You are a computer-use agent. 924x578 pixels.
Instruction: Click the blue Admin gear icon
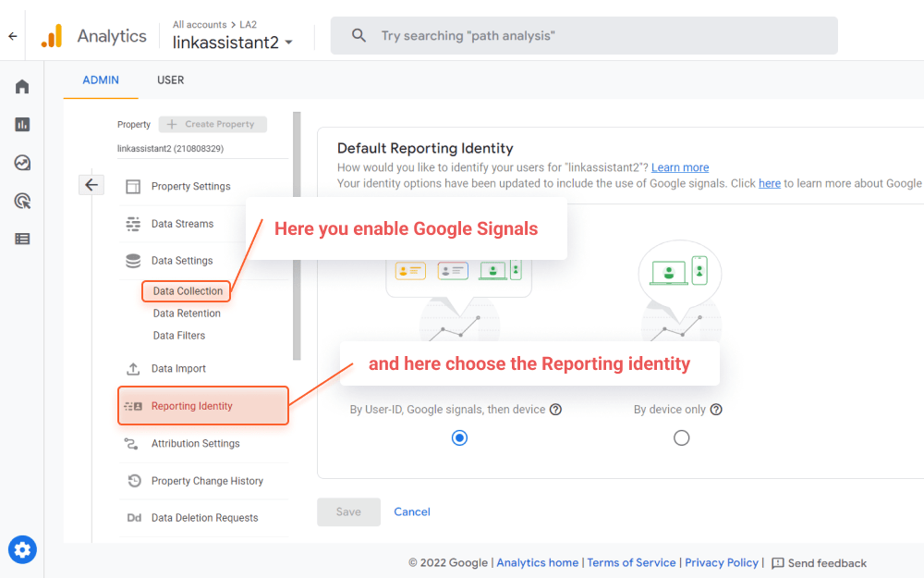tap(22, 549)
